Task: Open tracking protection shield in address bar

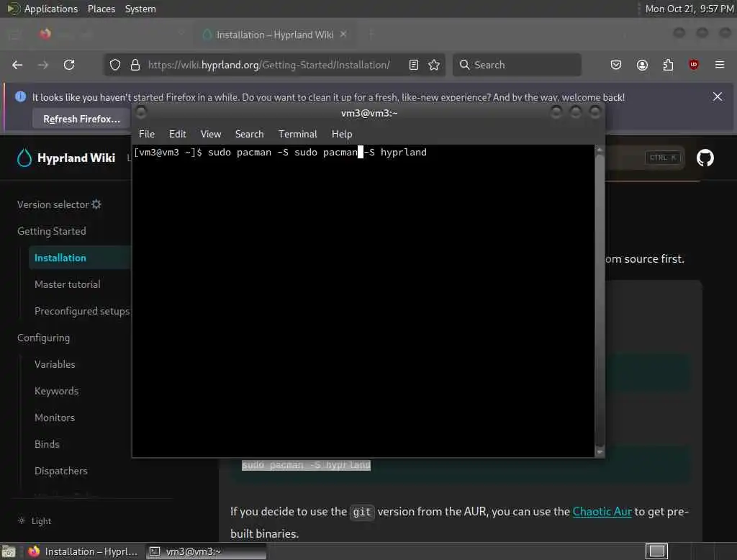Action: click(115, 65)
